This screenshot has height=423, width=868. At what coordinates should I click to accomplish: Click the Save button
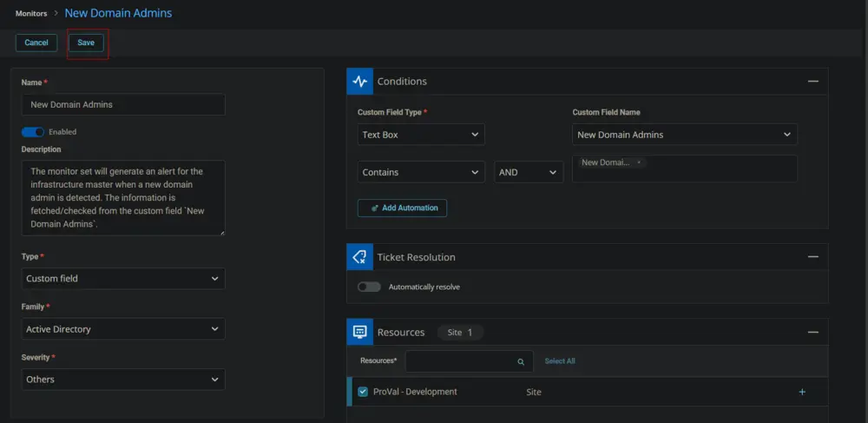(86, 43)
